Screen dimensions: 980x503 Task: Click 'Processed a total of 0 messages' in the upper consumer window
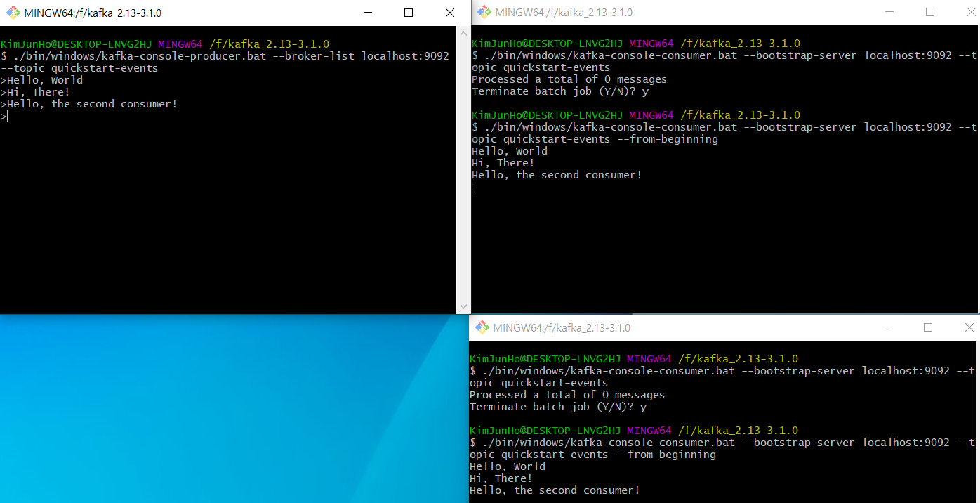pyautogui.click(x=569, y=79)
